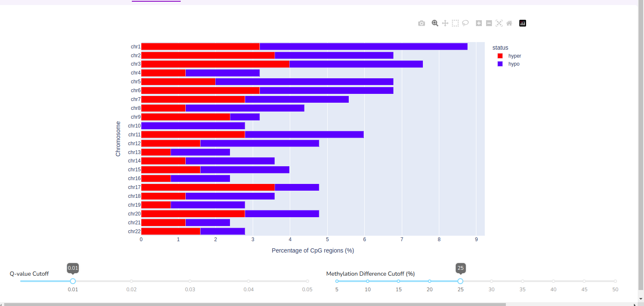The image size is (644, 306).
Task: Click the Methylation Difference handle at 25
Action: [x=460, y=281]
